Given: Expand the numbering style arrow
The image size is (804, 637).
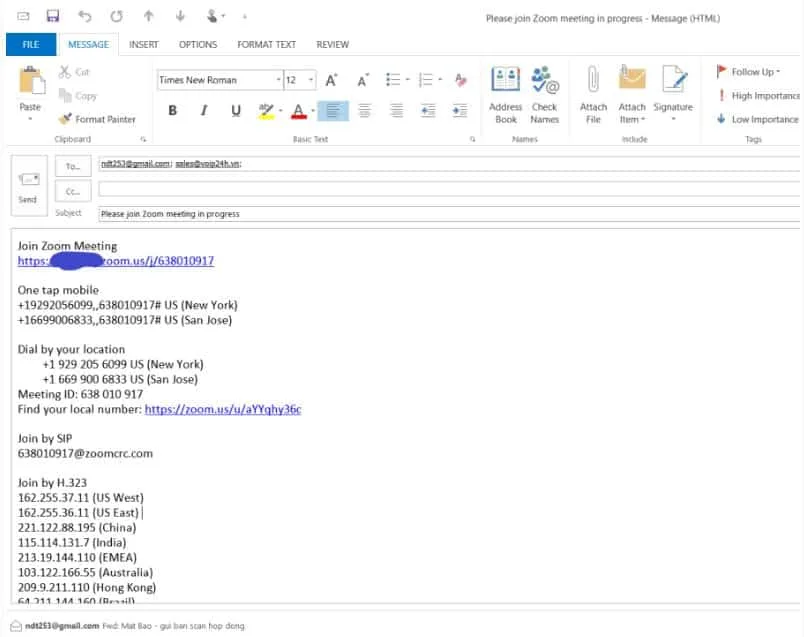Looking at the screenshot, I should (440, 79).
